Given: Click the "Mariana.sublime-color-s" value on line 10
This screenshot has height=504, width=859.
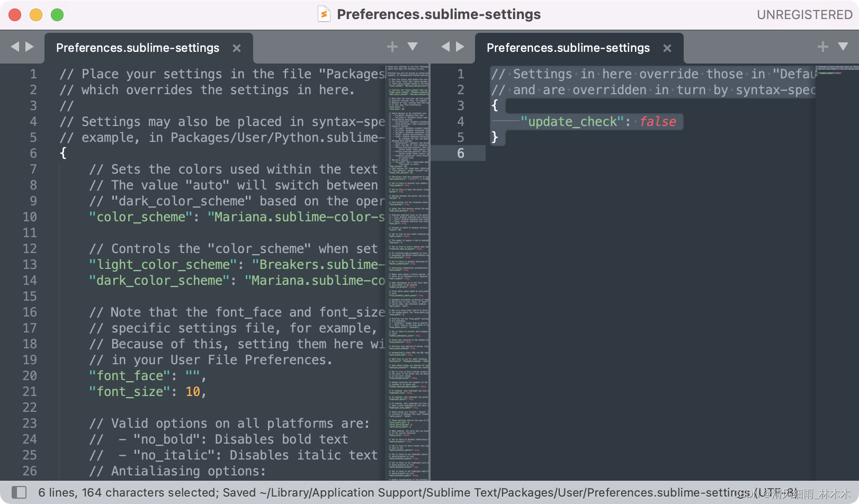Looking at the screenshot, I should (x=297, y=217).
